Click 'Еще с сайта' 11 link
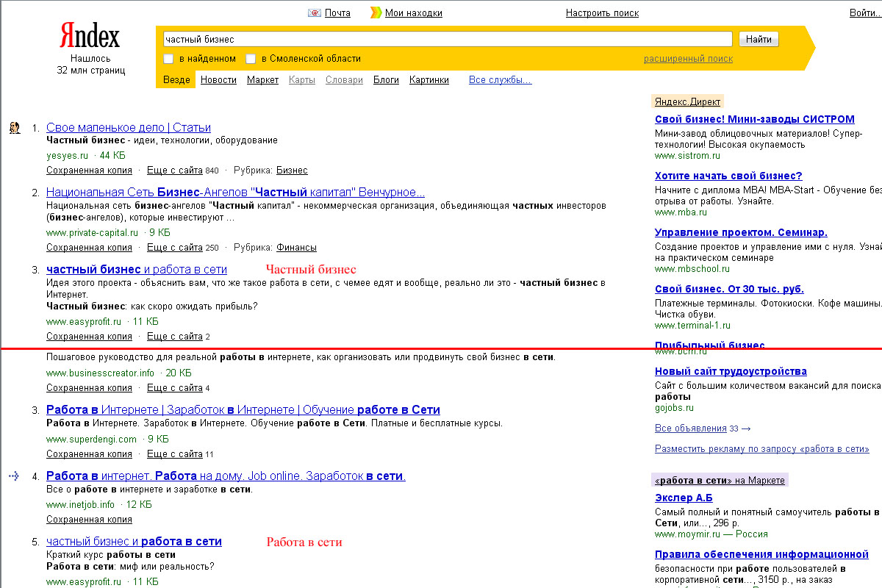Image resolution: width=882 pixels, height=588 pixels. (x=175, y=453)
